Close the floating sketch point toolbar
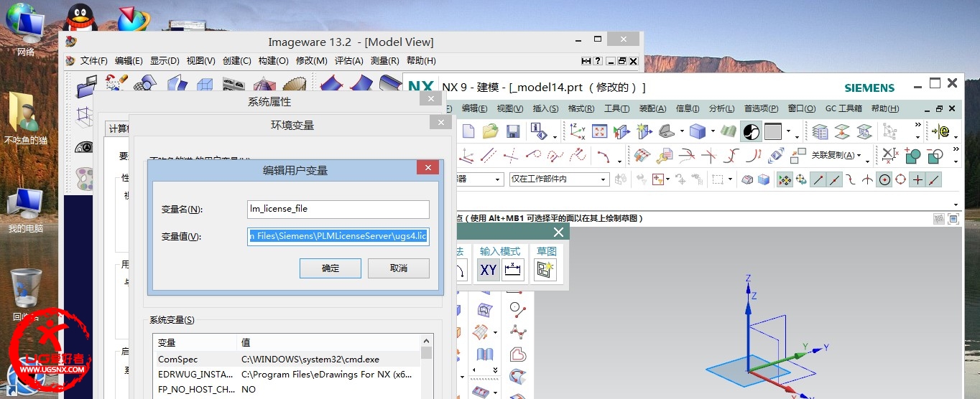Image resolution: width=980 pixels, height=399 pixels. (x=558, y=232)
